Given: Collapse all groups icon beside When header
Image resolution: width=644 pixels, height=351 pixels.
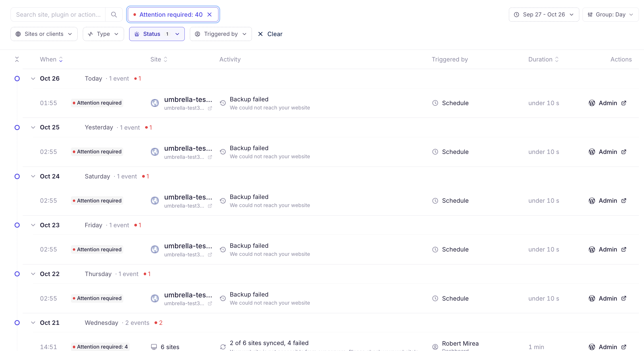Looking at the screenshot, I should (17, 59).
